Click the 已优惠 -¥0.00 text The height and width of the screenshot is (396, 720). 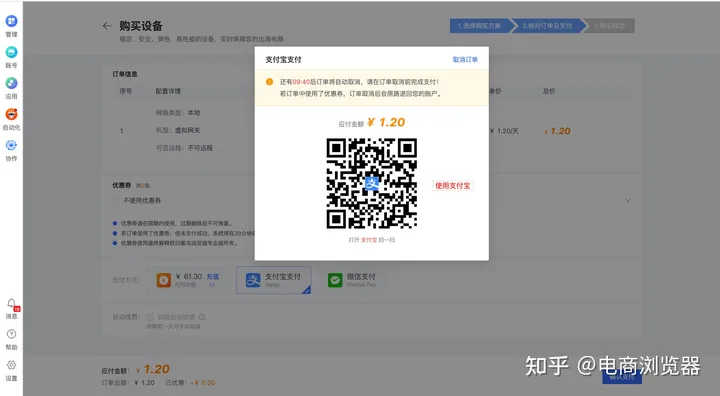190,383
